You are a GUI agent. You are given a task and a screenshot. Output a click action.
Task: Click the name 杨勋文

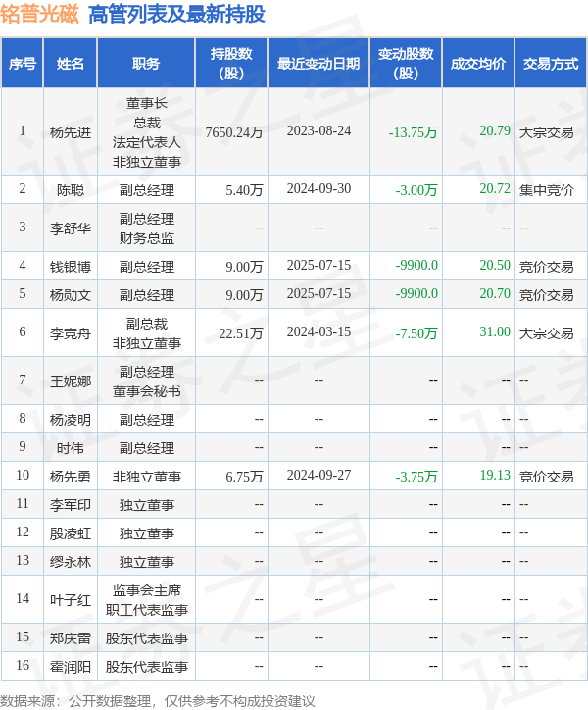(71, 295)
